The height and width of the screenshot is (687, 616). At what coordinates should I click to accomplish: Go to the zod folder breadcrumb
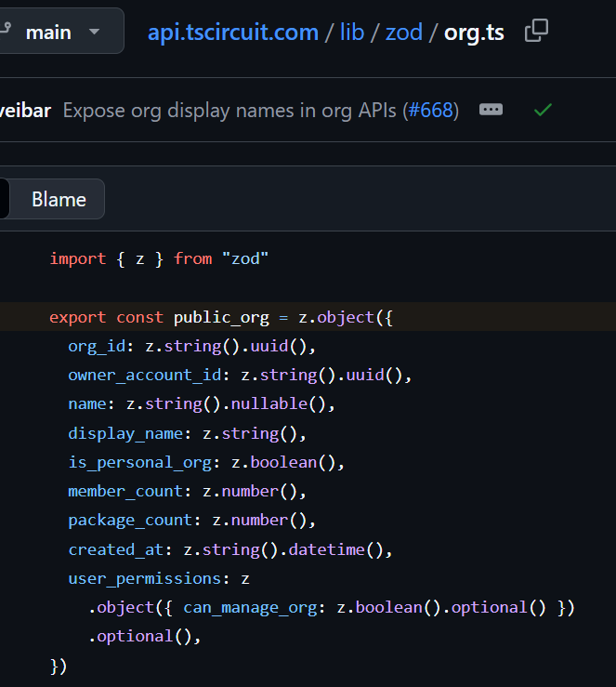click(x=403, y=33)
